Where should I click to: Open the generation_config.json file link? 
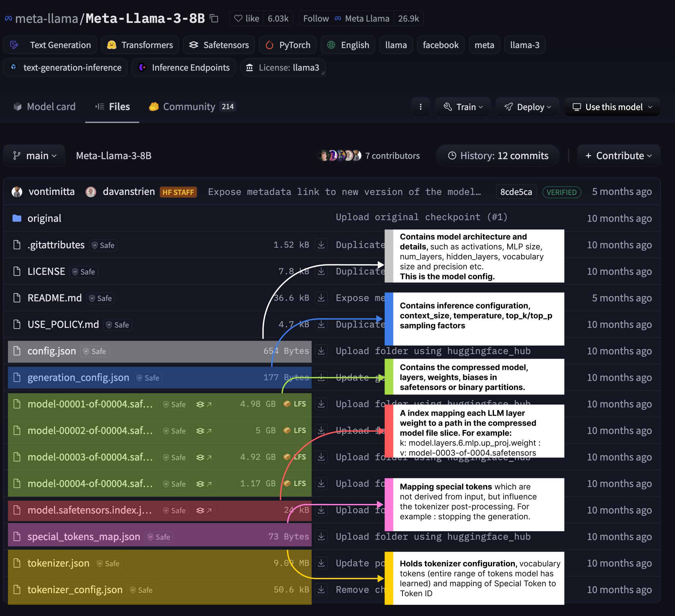[78, 378]
